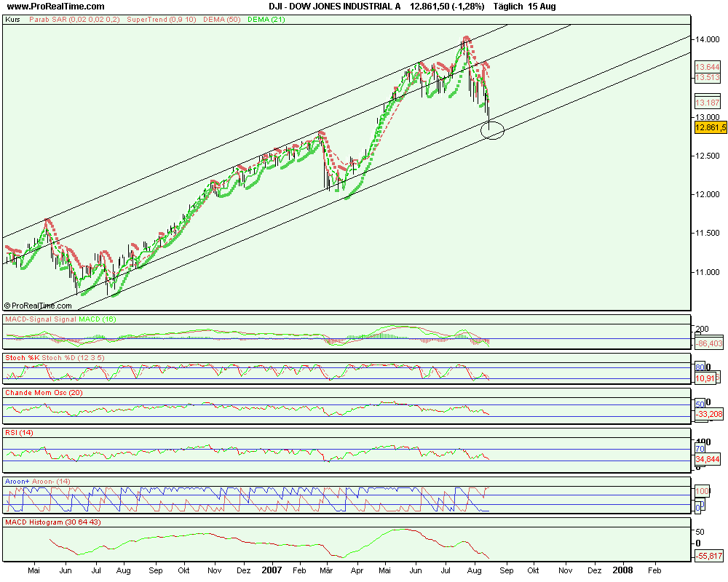
Task: Select the Stoch %K panel label
Action: point(23,358)
